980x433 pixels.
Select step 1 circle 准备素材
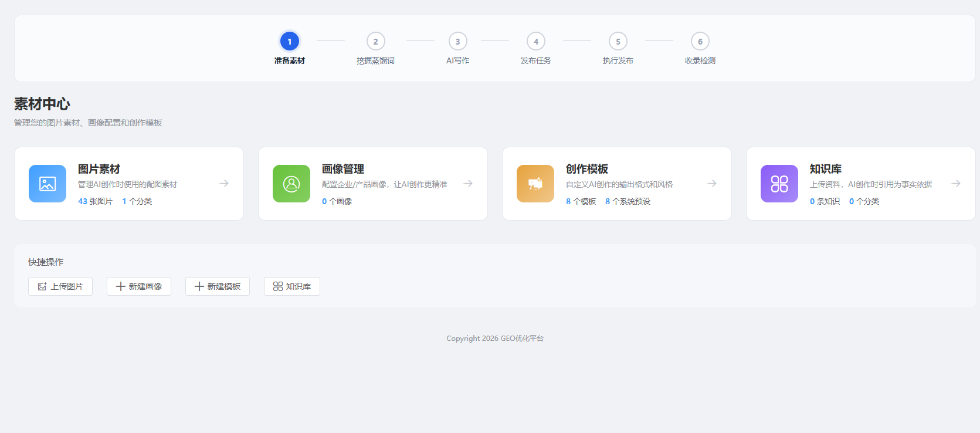[290, 41]
